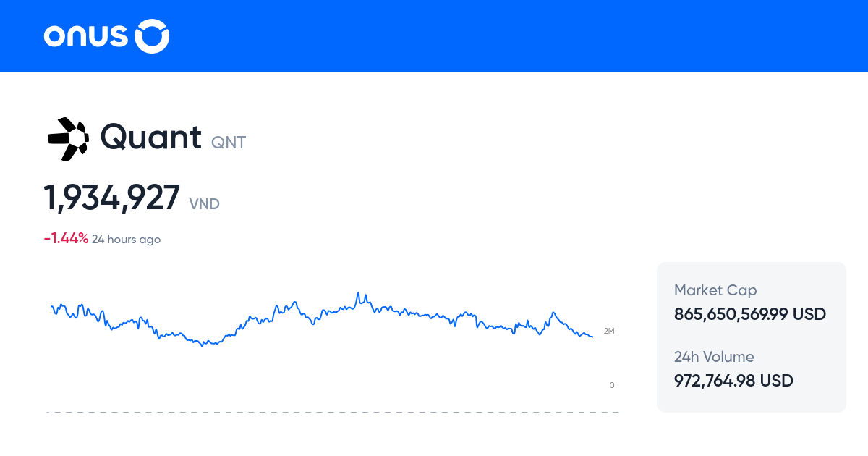Viewport: 868px width, 456px height.
Task: Select the price value 1,934,927
Action: (x=112, y=197)
